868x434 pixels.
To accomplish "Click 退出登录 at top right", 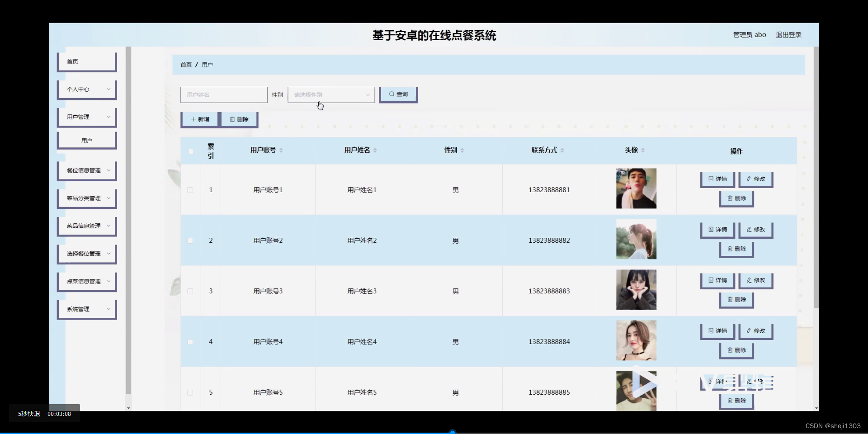I will pos(788,34).
